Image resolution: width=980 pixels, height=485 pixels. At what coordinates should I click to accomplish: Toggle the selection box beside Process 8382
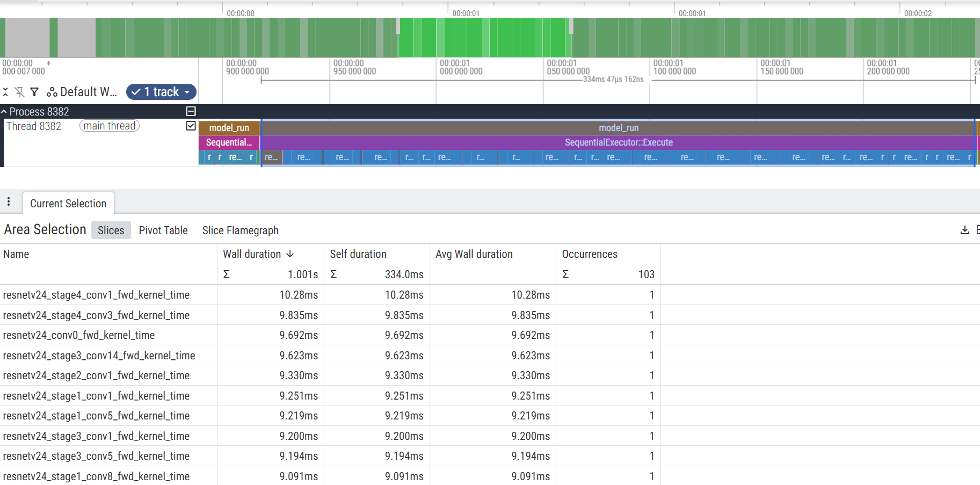point(191,111)
